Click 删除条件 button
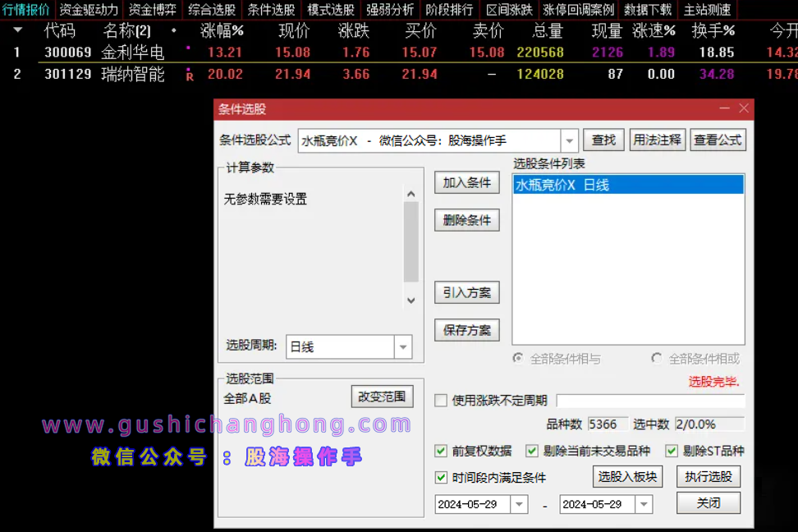 tap(466, 221)
